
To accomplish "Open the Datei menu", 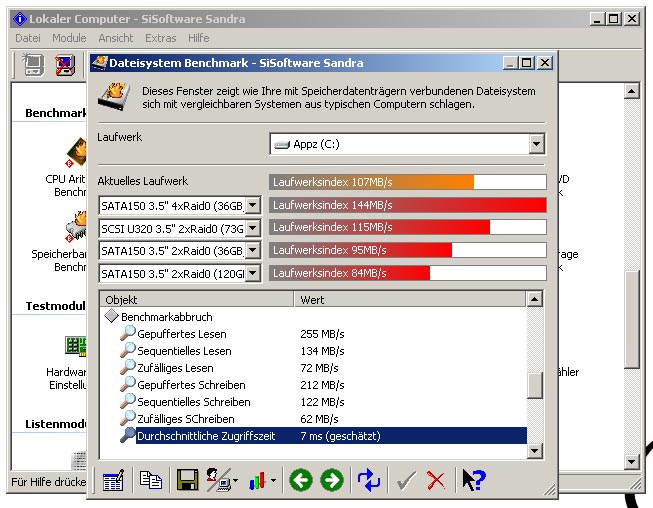I will (28, 38).
